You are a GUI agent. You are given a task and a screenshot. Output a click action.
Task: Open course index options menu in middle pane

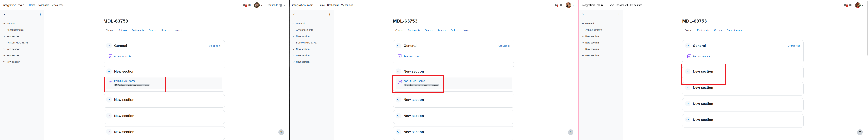coord(330,15)
